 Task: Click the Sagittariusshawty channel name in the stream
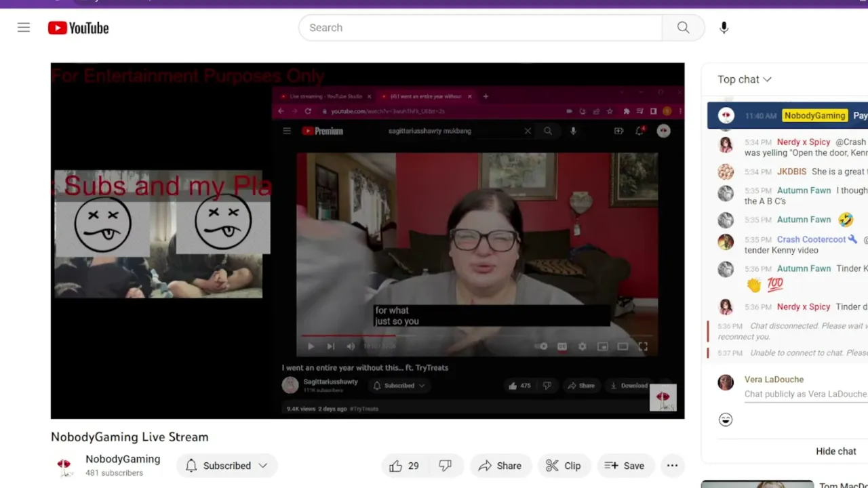point(330,382)
